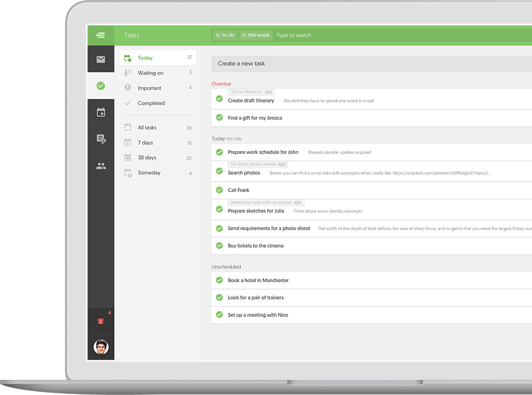Open the user profile avatar
The width and height of the screenshot is (532, 395).
(101, 347)
